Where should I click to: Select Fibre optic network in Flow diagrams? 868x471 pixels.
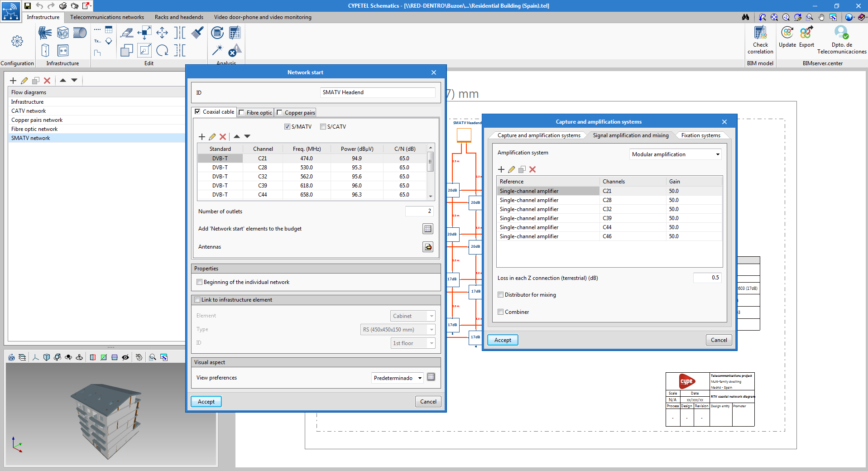pyautogui.click(x=96, y=129)
